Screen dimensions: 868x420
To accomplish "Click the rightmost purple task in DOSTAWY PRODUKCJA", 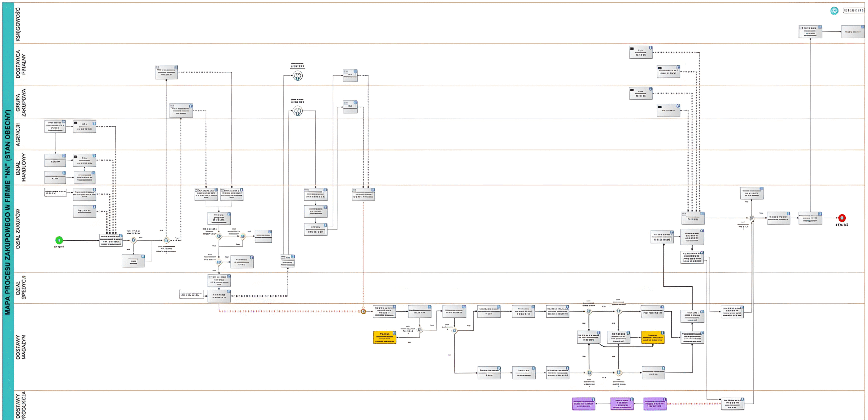I will click(655, 404).
